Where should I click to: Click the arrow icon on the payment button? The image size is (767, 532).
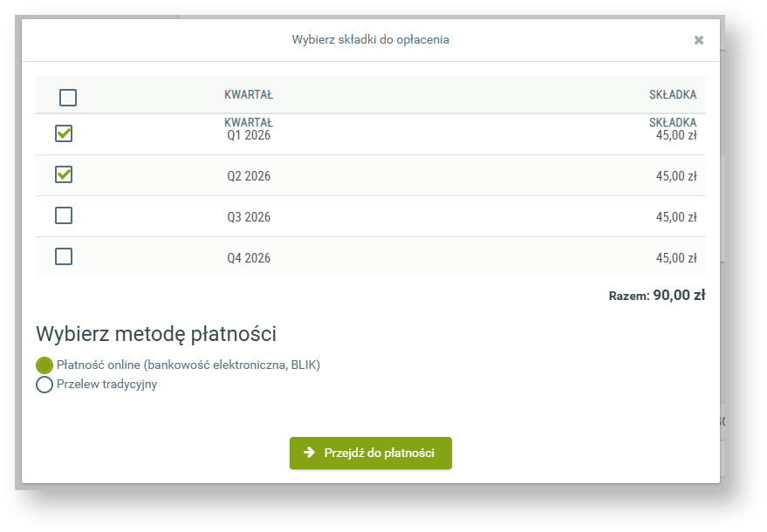tap(309, 453)
